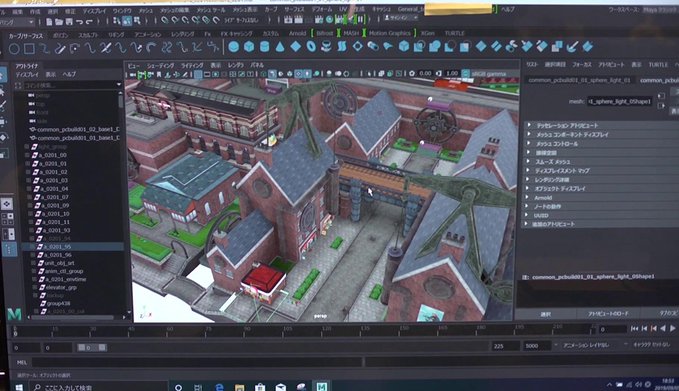Toggle color management beside sRGB gamma
This screenshot has height=391, width=679.
point(466,73)
